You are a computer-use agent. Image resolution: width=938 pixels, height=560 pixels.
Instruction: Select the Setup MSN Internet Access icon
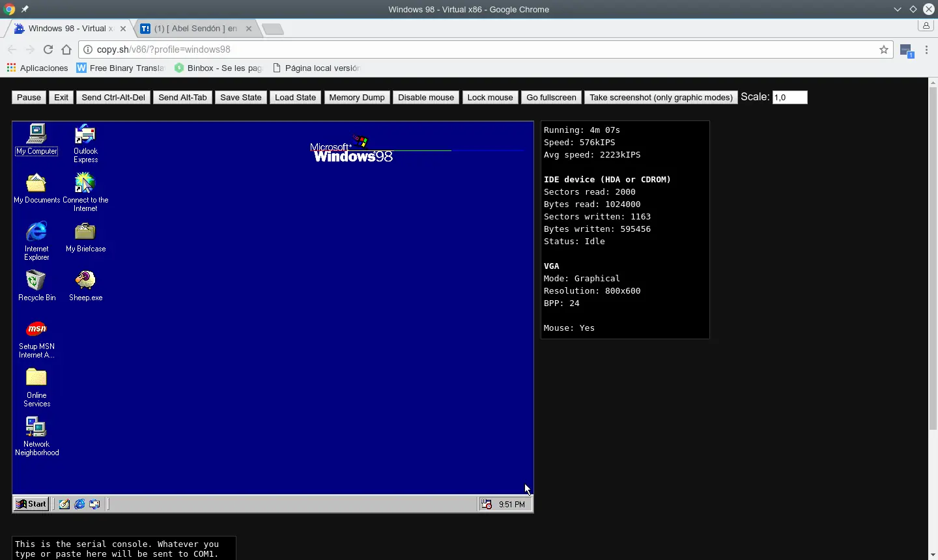[x=36, y=339]
